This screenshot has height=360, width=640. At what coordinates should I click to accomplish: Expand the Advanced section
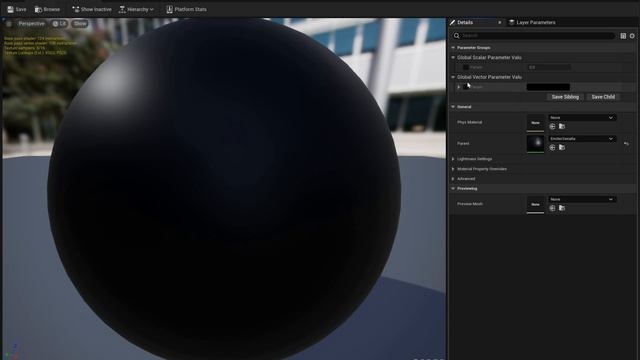point(453,179)
